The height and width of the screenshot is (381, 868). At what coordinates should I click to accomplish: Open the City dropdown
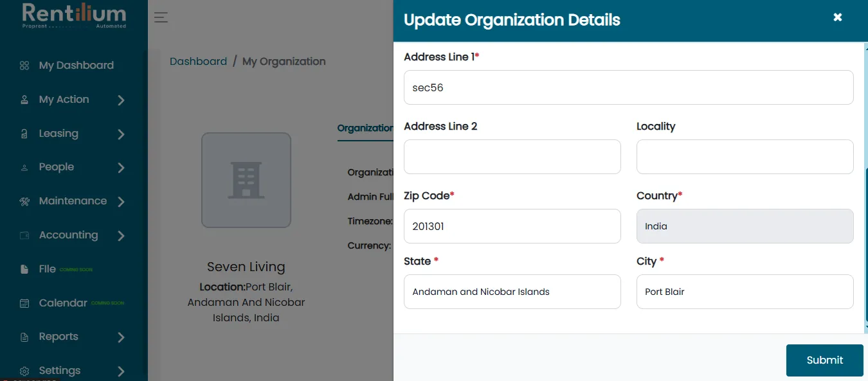click(x=745, y=292)
